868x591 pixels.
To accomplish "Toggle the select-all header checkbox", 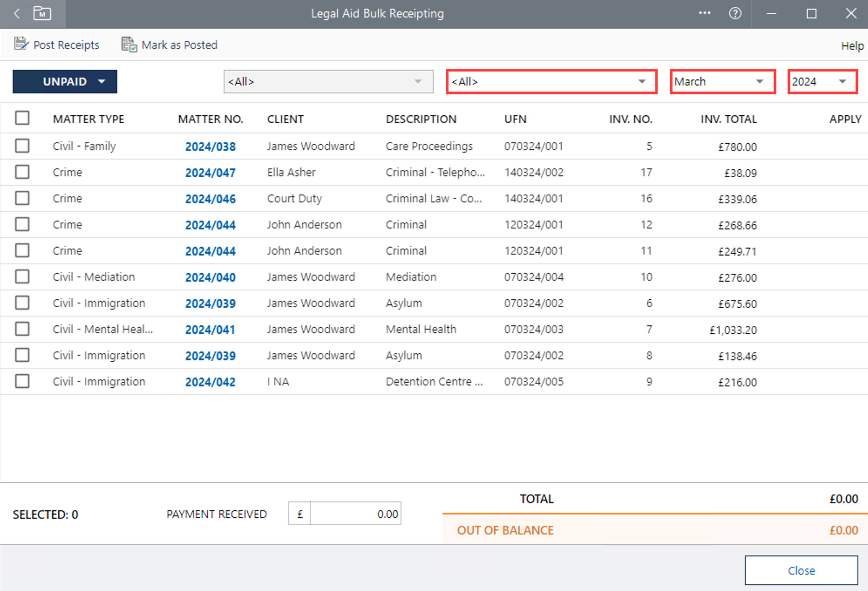I will (22, 118).
